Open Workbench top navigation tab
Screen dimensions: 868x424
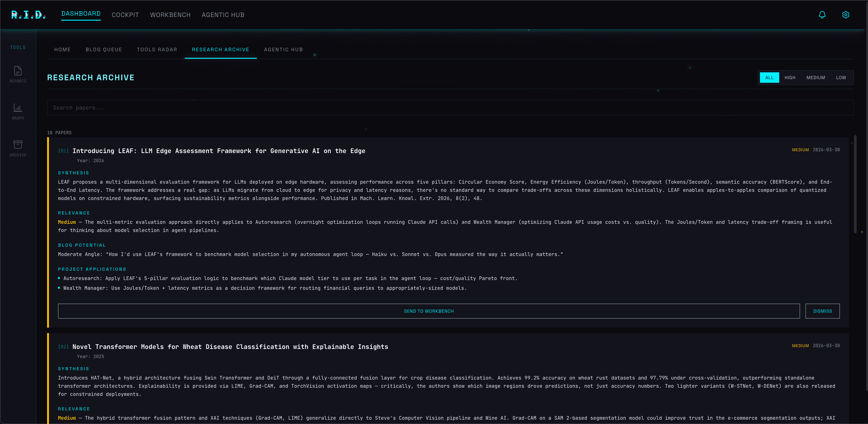tap(170, 15)
